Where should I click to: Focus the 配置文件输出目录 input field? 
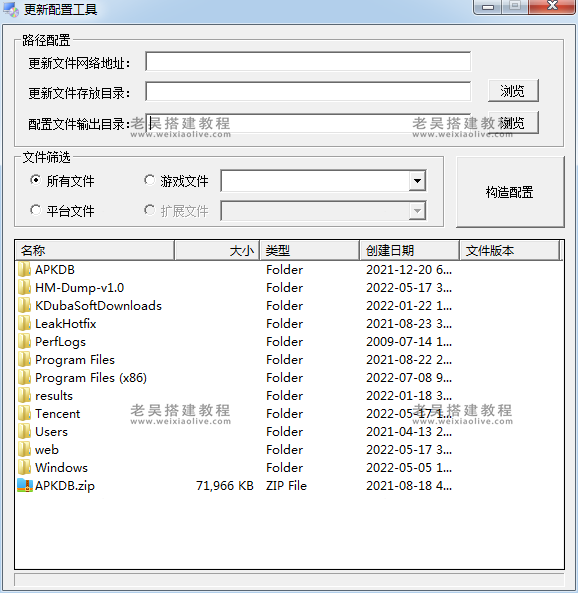(x=308, y=123)
